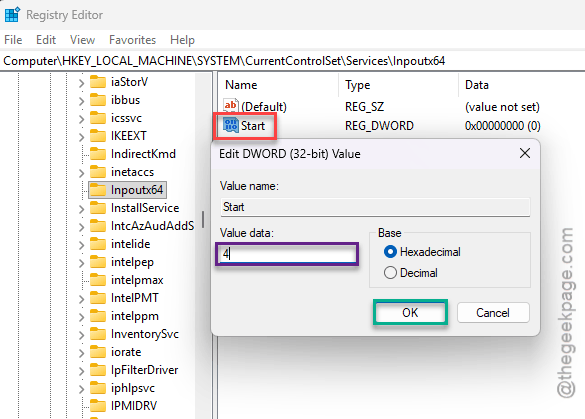
Task: Expand the iaStorV tree node
Action: tap(81, 83)
